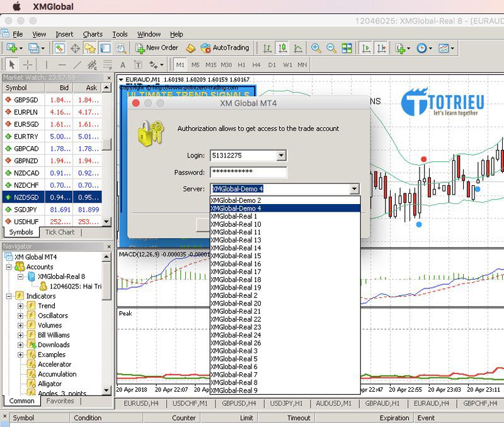Screen dimensions: 504x427
Task: Switch timeframe to D1
Action: (x=272, y=65)
